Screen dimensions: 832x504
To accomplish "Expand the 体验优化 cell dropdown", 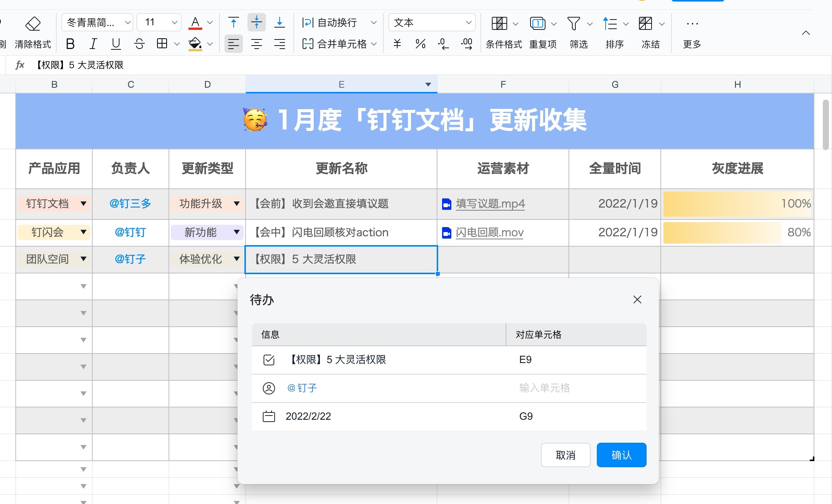I will coord(236,259).
